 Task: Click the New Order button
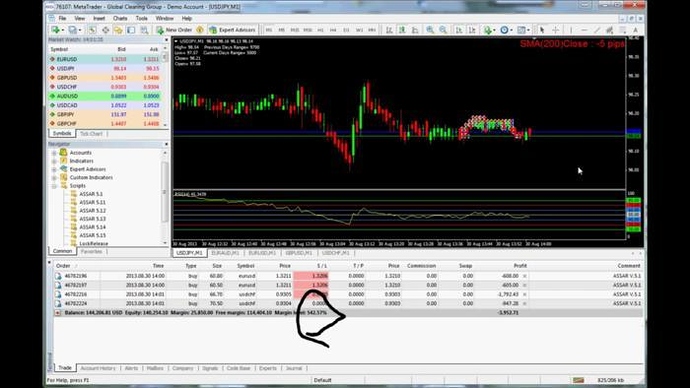click(175, 30)
